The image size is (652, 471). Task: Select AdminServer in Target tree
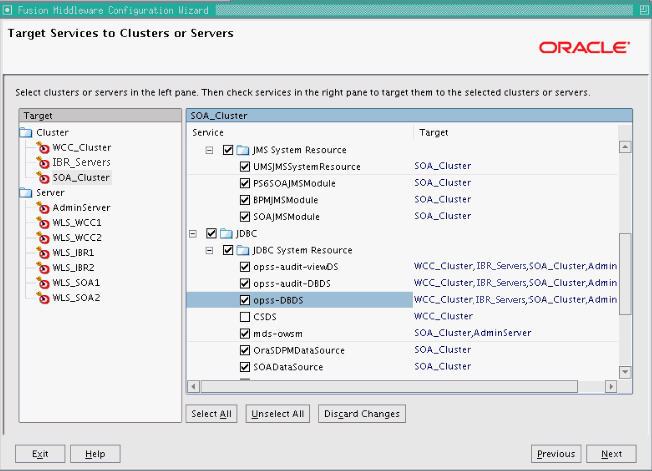pyautogui.click(x=82, y=207)
